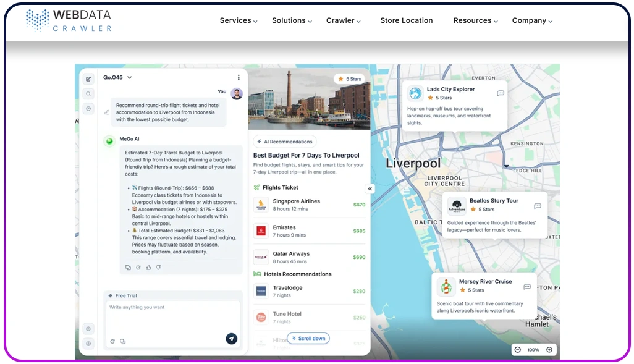Image resolution: width=634 pixels, height=364 pixels.
Task: Click the send message arrow button
Action: [231, 339]
